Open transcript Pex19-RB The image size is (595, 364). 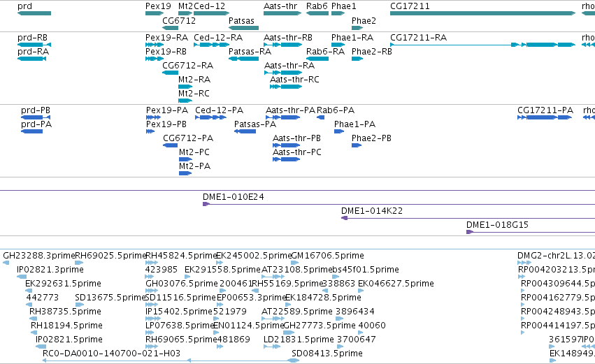pos(166,52)
